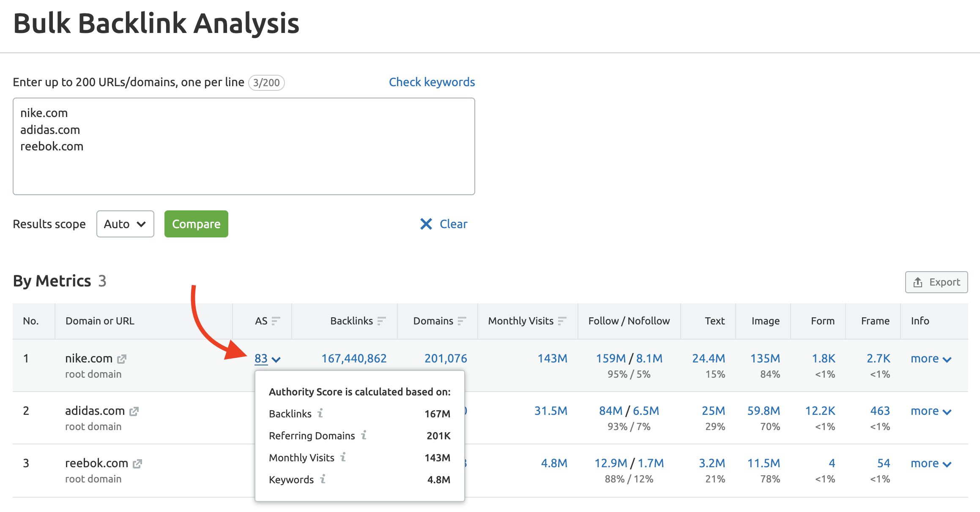Open adidas.com follow links 84M
The height and width of the screenshot is (512, 980).
click(x=611, y=411)
